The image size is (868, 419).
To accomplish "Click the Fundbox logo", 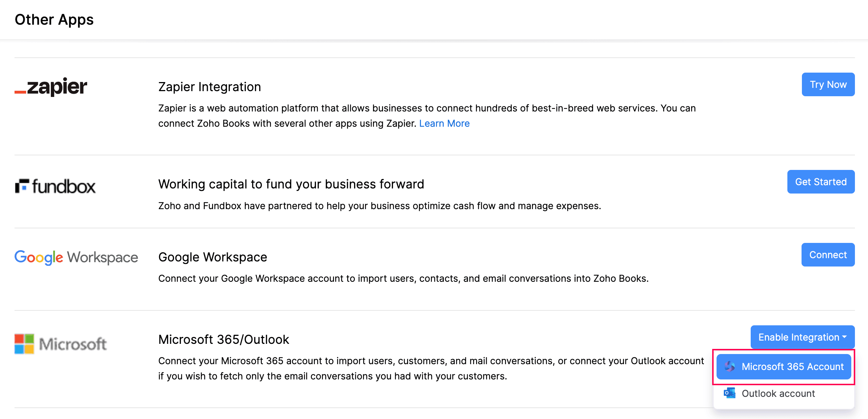I will 55,186.
